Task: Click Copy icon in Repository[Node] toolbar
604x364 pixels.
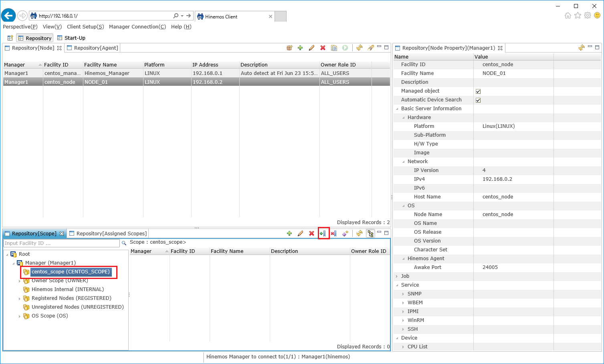Action: (x=334, y=48)
